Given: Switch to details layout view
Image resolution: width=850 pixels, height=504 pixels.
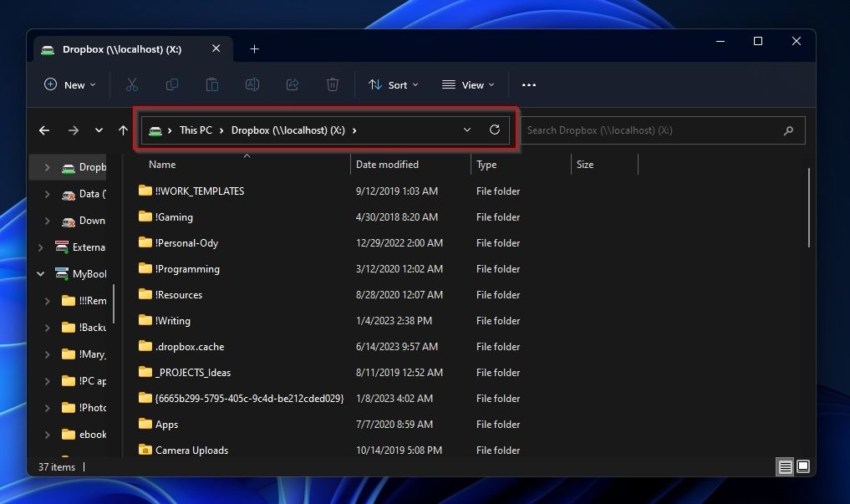Looking at the screenshot, I should click(784, 466).
